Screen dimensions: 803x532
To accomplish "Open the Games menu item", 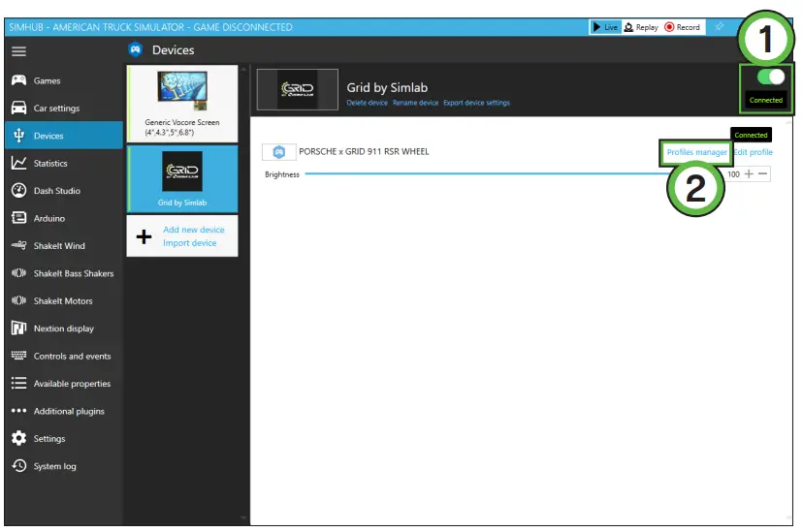I will [63, 80].
